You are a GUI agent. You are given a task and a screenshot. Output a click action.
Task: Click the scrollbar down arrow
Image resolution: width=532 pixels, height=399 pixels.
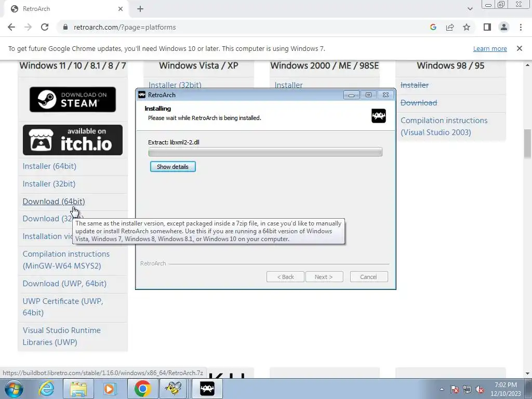pos(527,374)
